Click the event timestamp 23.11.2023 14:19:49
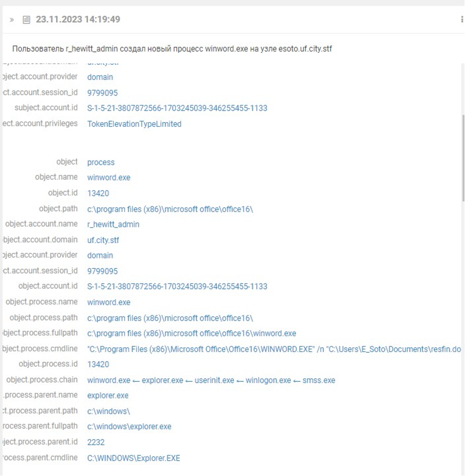The image size is (465, 476). click(78, 19)
